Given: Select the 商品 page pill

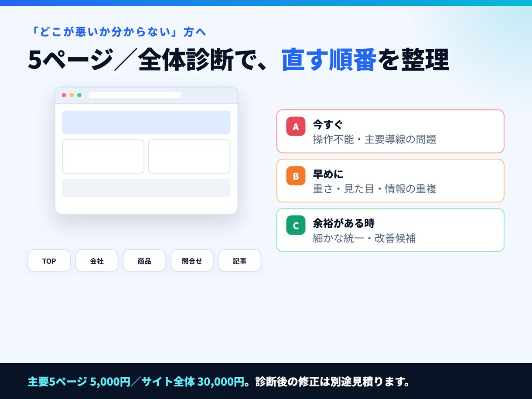Looking at the screenshot, I should click(x=144, y=261).
